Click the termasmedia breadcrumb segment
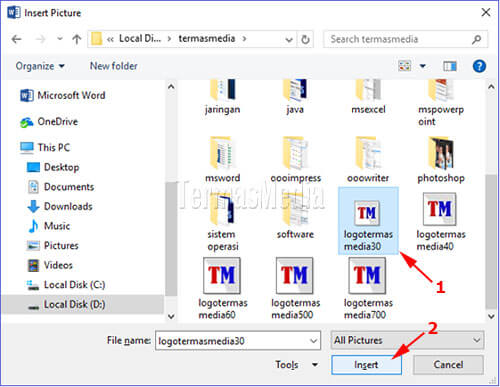Image resolution: width=500 pixels, height=387 pixels. [207, 39]
